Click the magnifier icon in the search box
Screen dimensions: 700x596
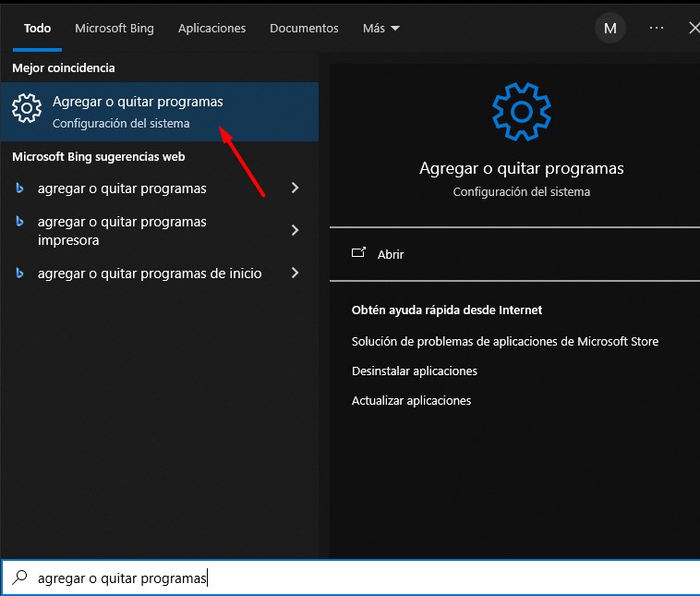click(x=19, y=578)
